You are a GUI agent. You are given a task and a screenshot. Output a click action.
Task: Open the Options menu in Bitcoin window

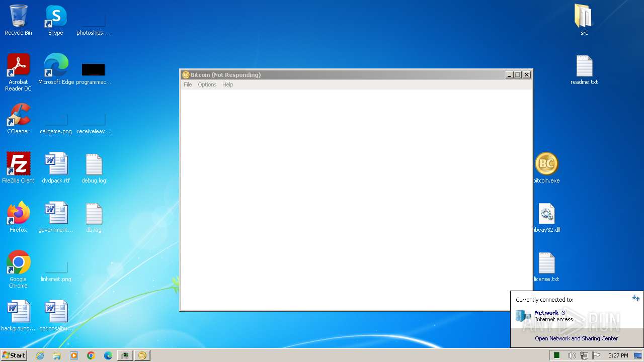[x=207, y=84]
